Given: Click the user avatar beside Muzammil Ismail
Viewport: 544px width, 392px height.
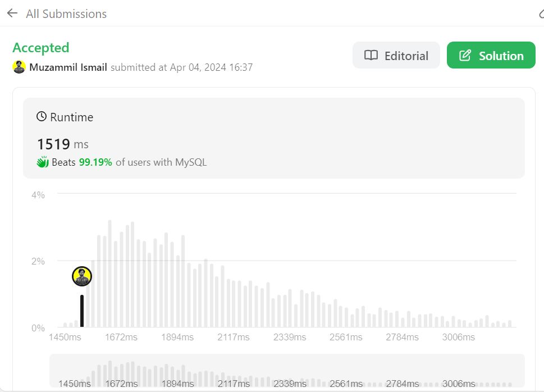Looking at the screenshot, I should (x=19, y=67).
